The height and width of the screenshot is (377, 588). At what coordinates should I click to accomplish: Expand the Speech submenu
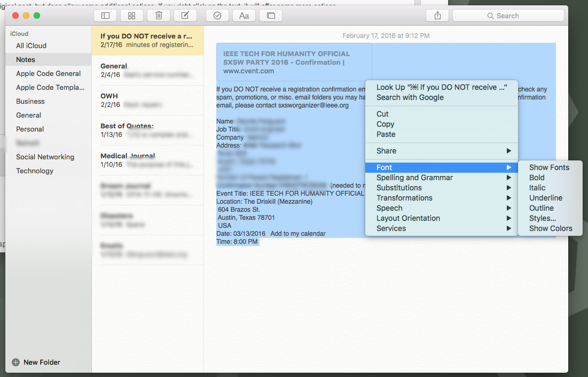(x=441, y=208)
